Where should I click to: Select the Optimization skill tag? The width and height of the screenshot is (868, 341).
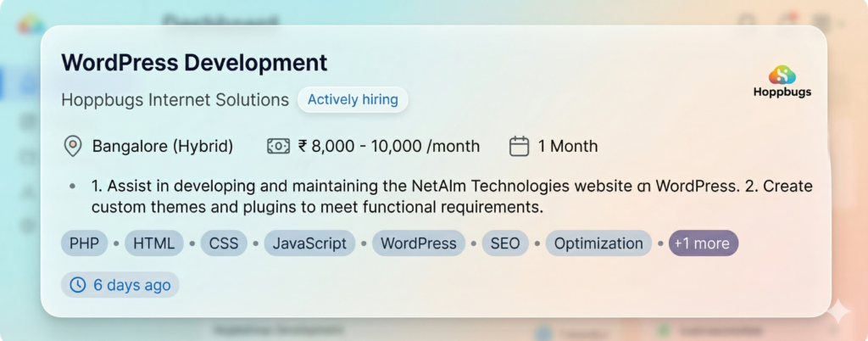pos(598,243)
